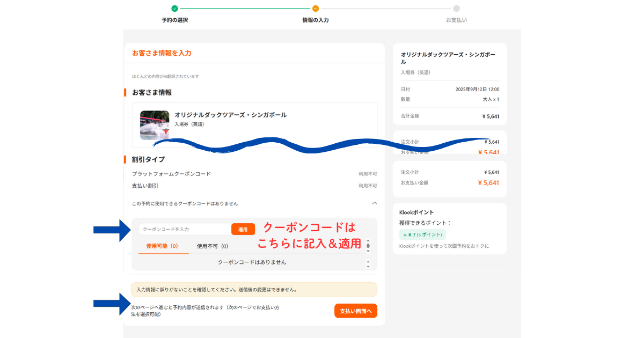The image size is (644, 338).
Task: Click the 獲得できるポイント label
Action: [x=426, y=223]
